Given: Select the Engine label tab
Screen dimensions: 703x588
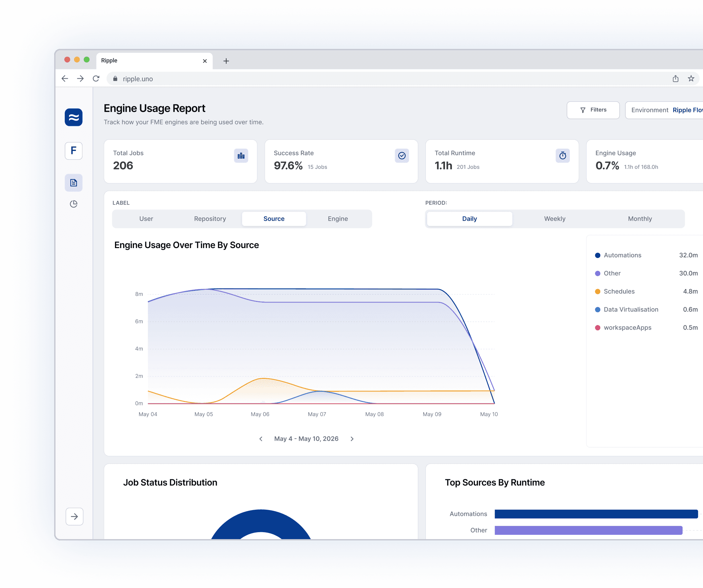Looking at the screenshot, I should (338, 219).
